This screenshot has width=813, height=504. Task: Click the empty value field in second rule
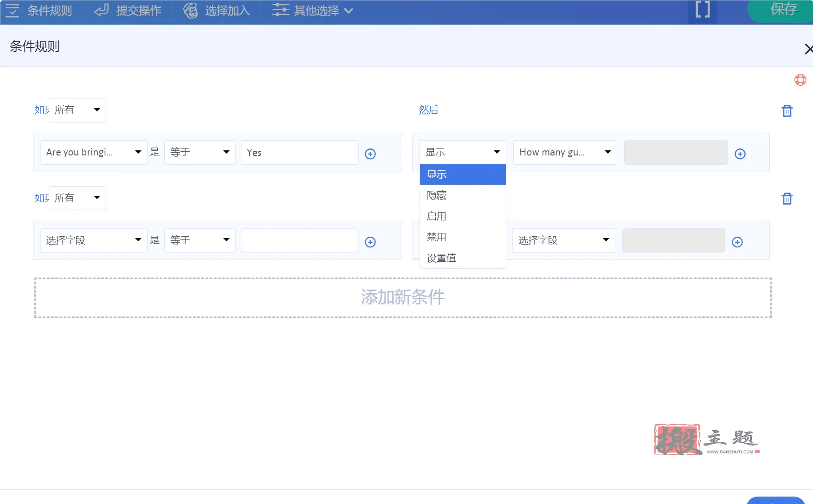pos(300,240)
